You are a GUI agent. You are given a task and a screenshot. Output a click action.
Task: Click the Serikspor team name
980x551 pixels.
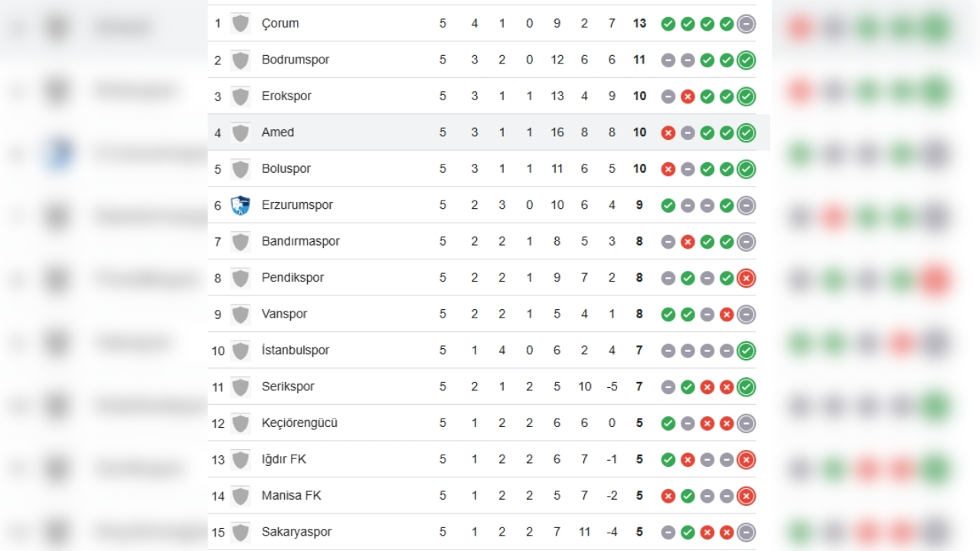pyautogui.click(x=288, y=386)
